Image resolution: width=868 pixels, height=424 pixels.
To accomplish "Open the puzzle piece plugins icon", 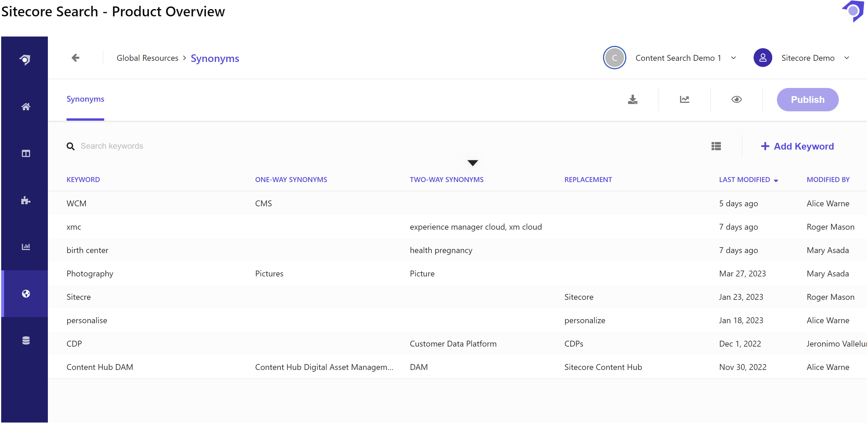I will coord(26,200).
